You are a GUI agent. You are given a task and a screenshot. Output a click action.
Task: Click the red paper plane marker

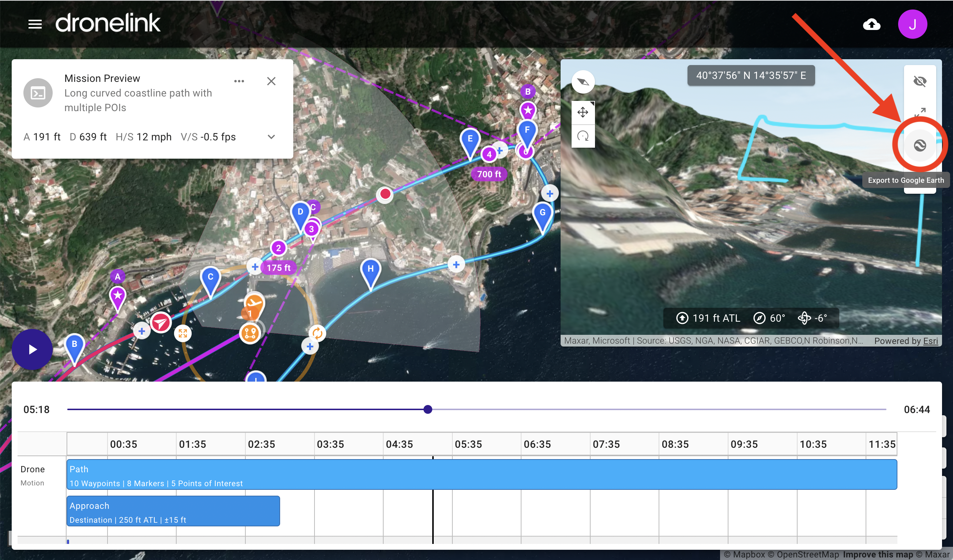[161, 323]
